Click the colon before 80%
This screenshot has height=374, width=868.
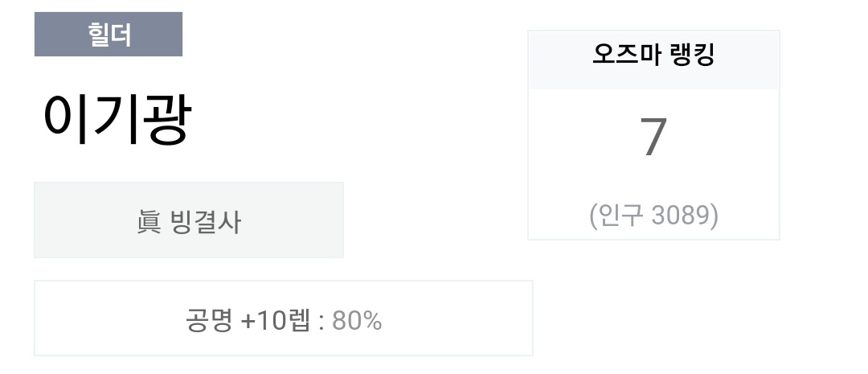(x=321, y=323)
